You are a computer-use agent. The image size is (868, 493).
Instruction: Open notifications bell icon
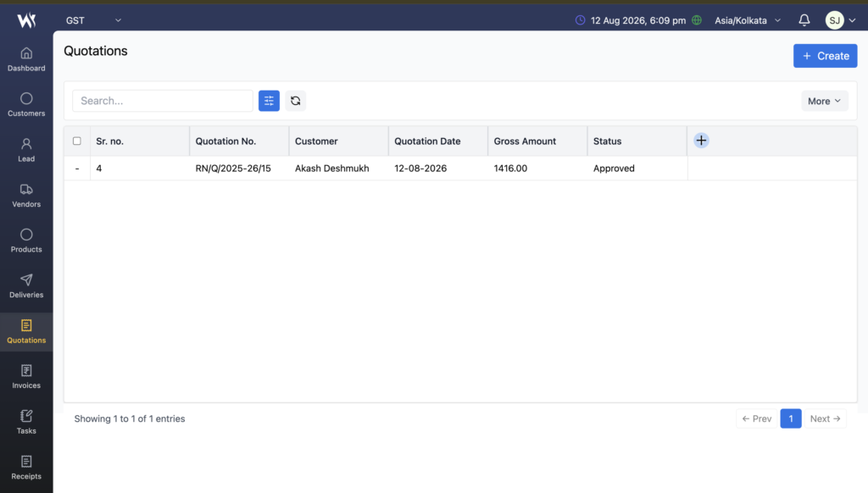coord(804,20)
